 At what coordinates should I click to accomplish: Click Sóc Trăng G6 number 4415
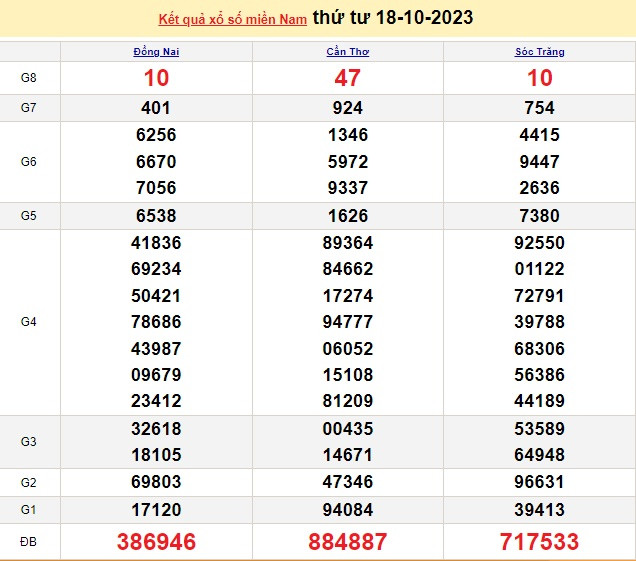(x=539, y=135)
